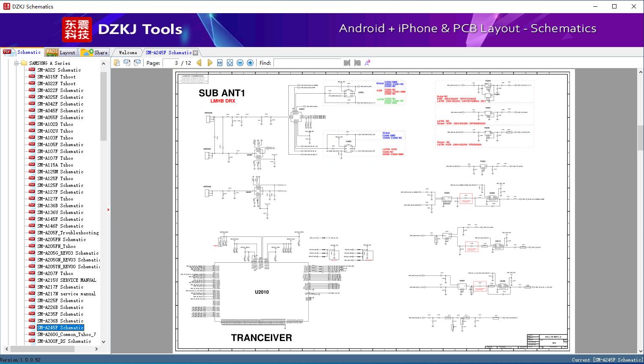Open SM-A055F Schematic file
Viewport: 644px width, 364px height.
tap(60, 117)
